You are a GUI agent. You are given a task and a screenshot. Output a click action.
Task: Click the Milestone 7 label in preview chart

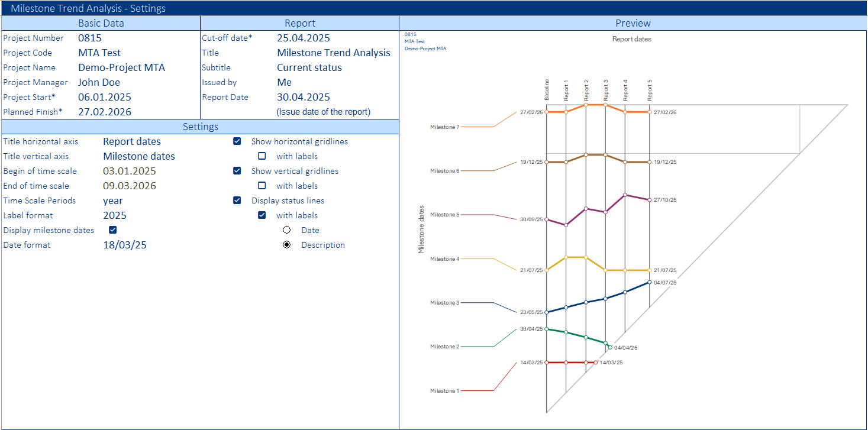pos(444,127)
